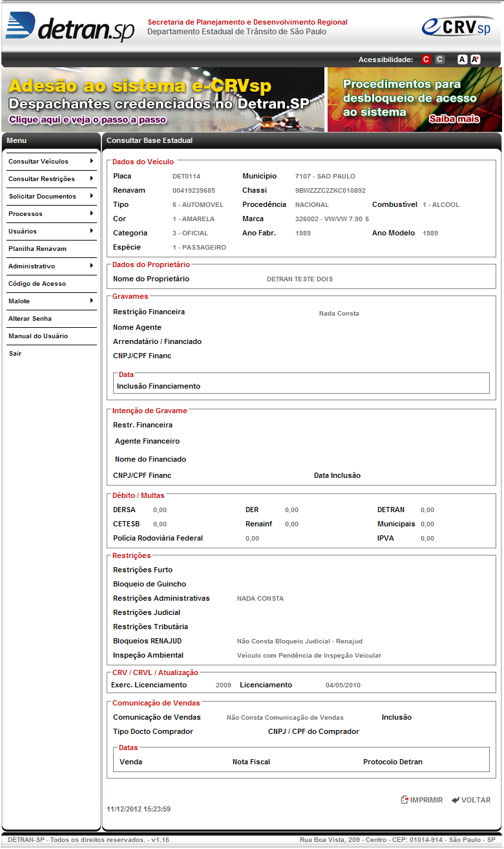Click NADA CONSTA under Restrições Administrativas
The image size is (504, 849).
[260, 599]
